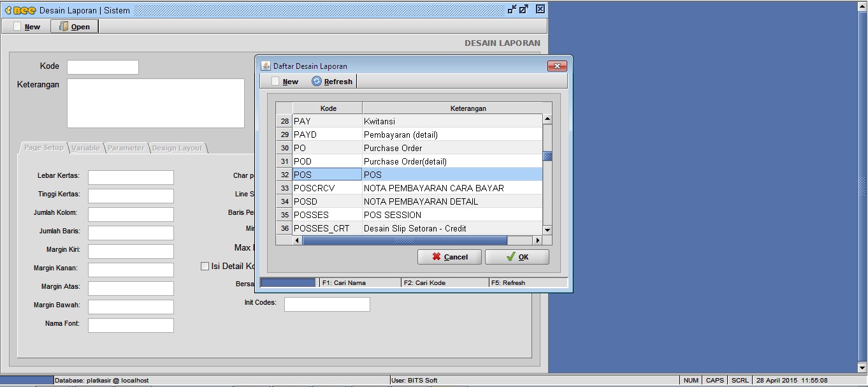Click the Java icon of the Daftar dialog
868x387 pixels.
click(x=266, y=66)
